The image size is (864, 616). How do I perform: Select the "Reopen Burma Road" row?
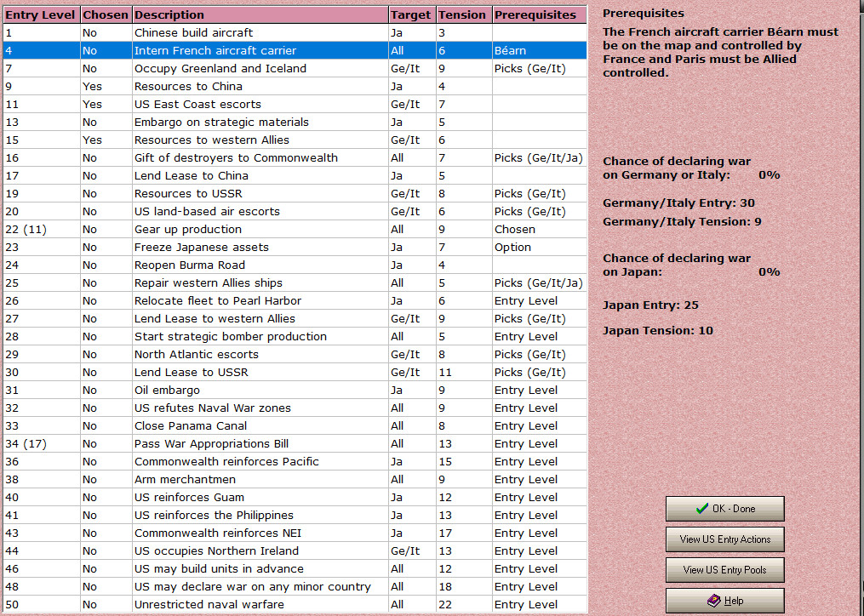[x=295, y=265]
